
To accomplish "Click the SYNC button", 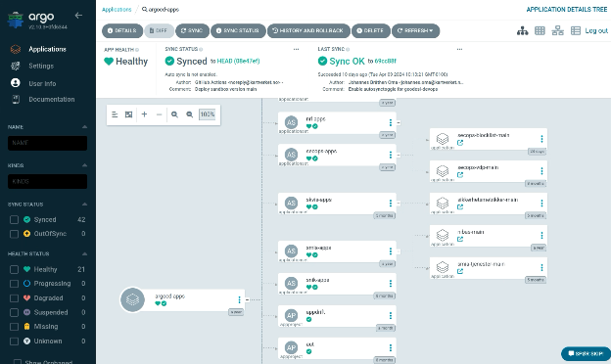I will pos(192,30).
